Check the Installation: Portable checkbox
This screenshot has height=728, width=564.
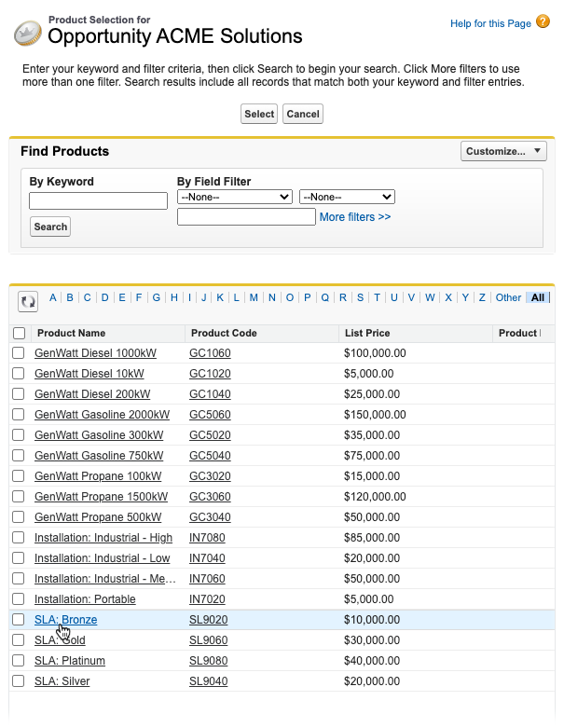pos(18,599)
